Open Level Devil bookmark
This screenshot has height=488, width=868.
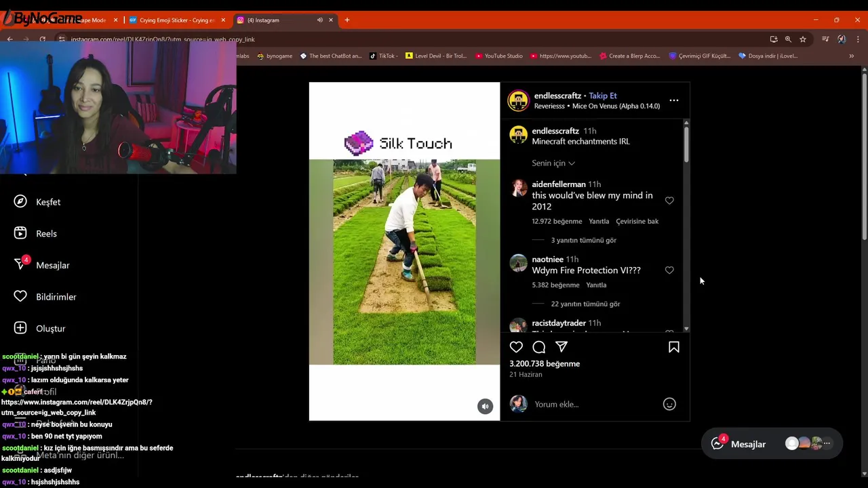pyautogui.click(x=436, y=56)
